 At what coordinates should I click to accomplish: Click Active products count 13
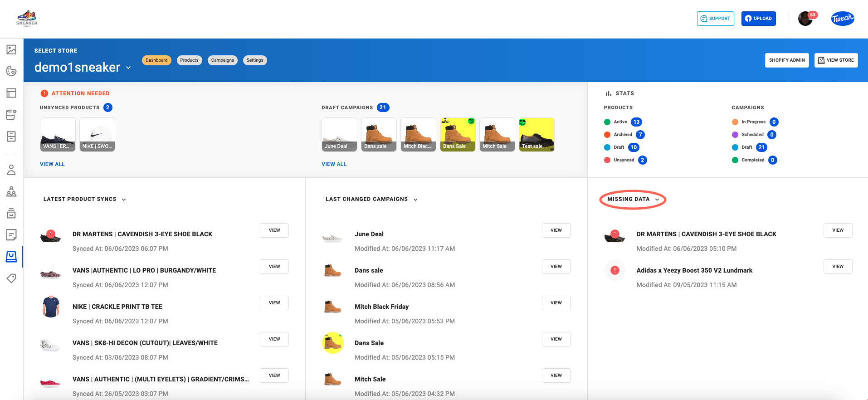637,122
